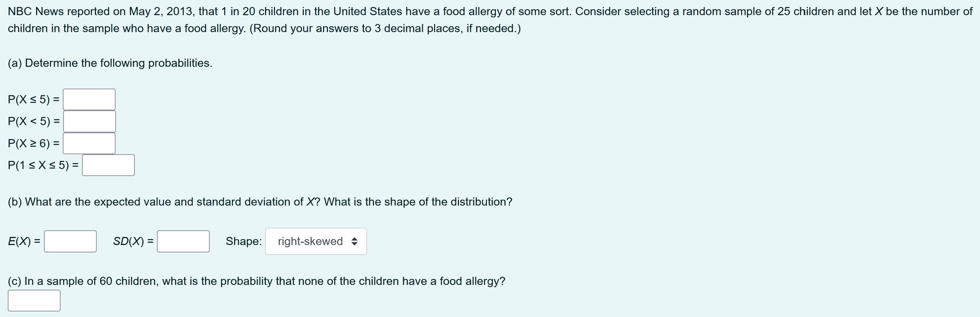Click the SD(X) answer box
The image size is (980, 317).
183,241
